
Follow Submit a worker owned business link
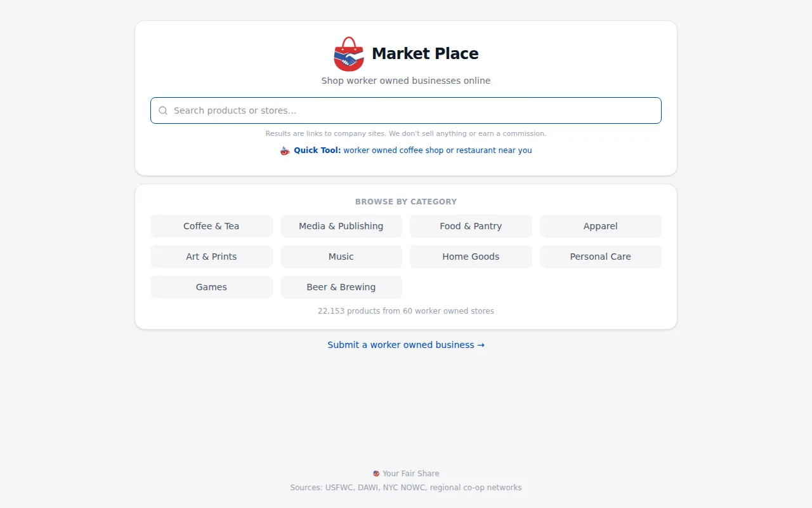406,345
